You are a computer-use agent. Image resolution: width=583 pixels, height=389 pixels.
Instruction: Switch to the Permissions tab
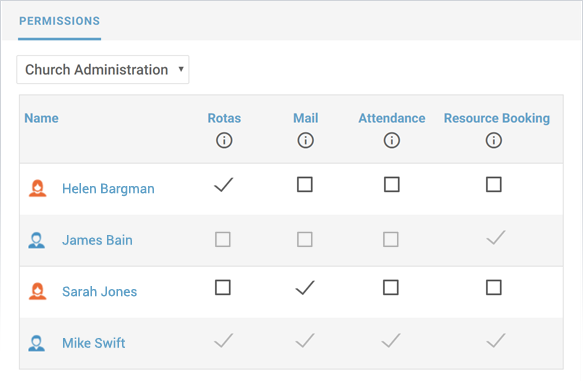[x=59, y=21]
